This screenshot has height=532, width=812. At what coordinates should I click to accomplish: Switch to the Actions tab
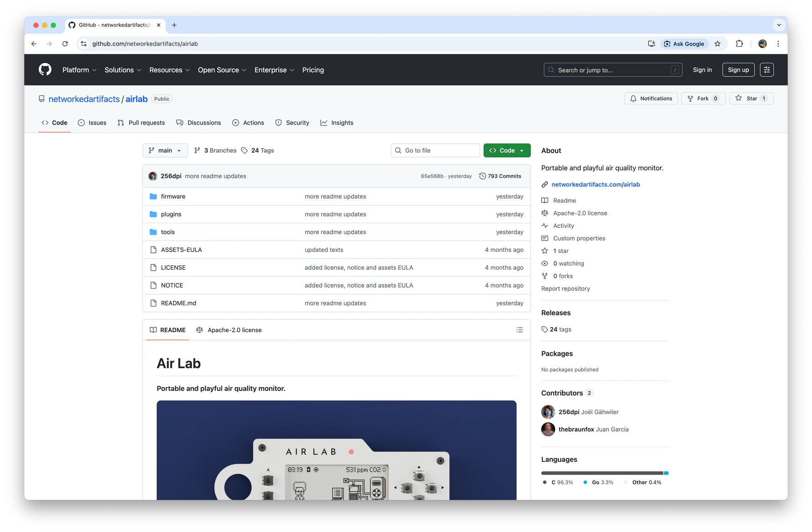[248, 123]
